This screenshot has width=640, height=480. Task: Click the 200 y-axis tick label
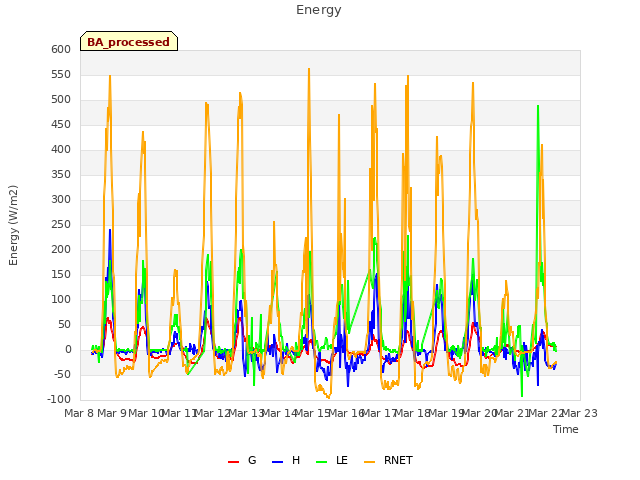(x=61, y=249)
